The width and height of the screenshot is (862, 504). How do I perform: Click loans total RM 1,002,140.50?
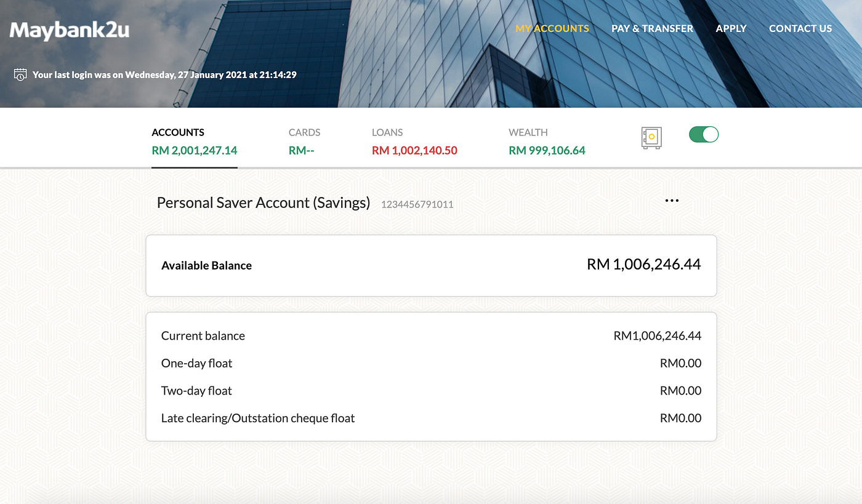point(414,151)
